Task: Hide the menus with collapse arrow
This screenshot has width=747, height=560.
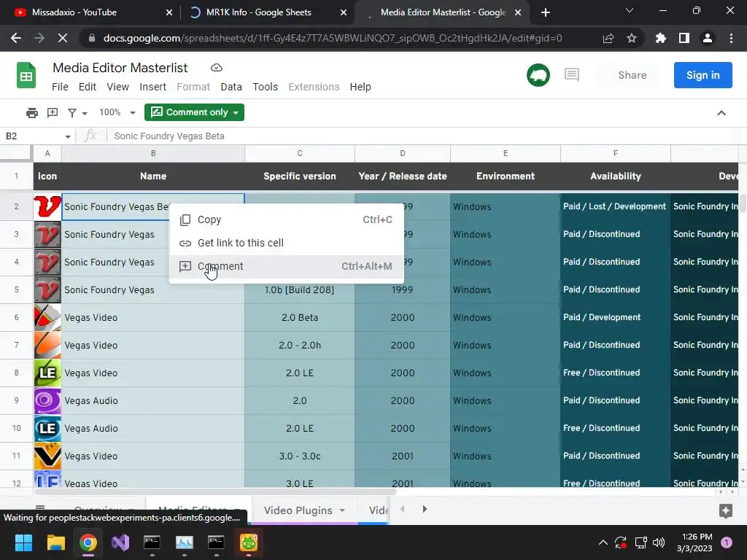Action: coord(721,113)
